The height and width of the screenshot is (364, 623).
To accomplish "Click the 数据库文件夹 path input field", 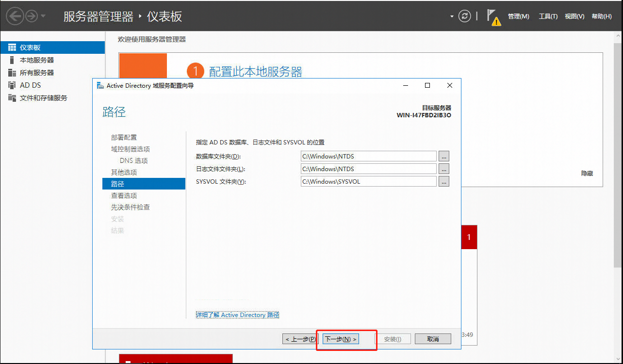I will point(368,156).
